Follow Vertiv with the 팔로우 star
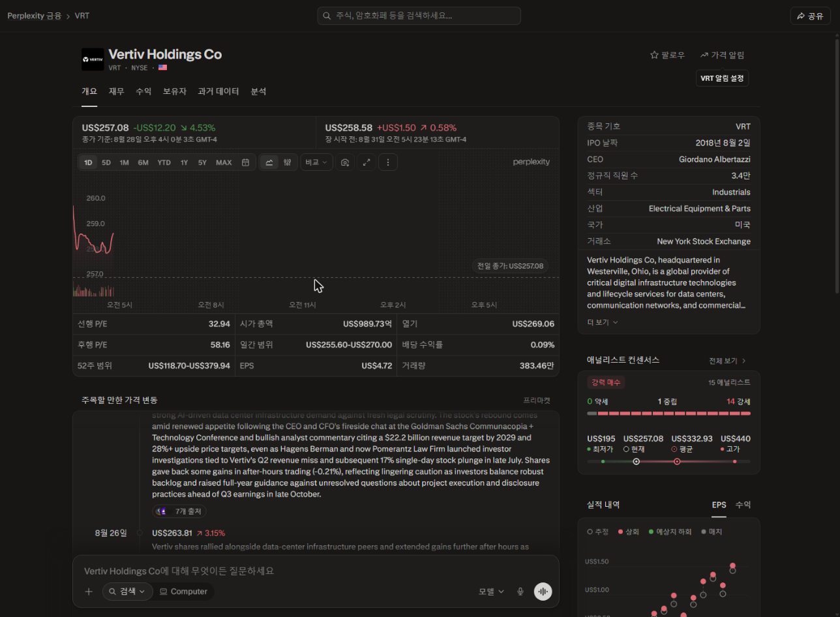The height and width of the screenshot is (617, 840). 668,55
